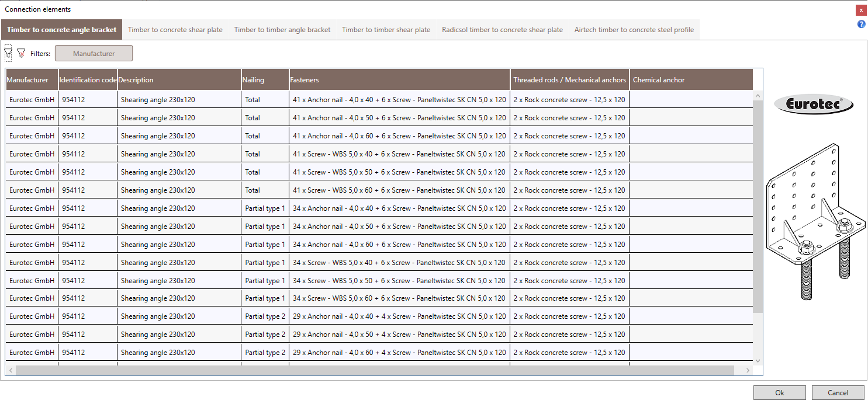Click the funnel filter icon beside Filters

click(x=8, y=53)
